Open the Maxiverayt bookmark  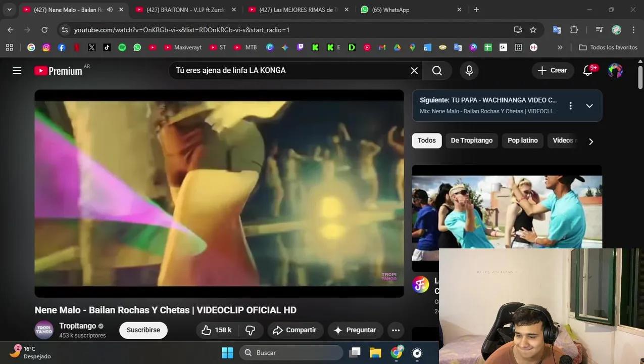183,48
